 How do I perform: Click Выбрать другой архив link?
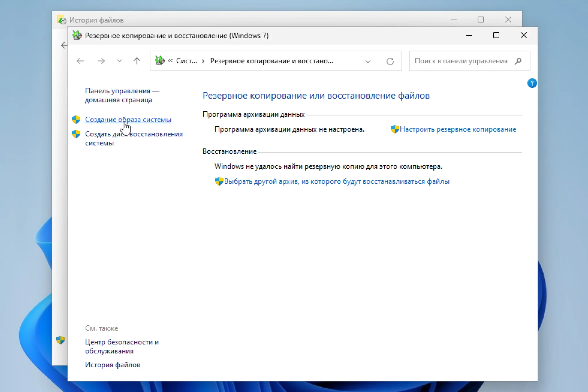(336, 181)
